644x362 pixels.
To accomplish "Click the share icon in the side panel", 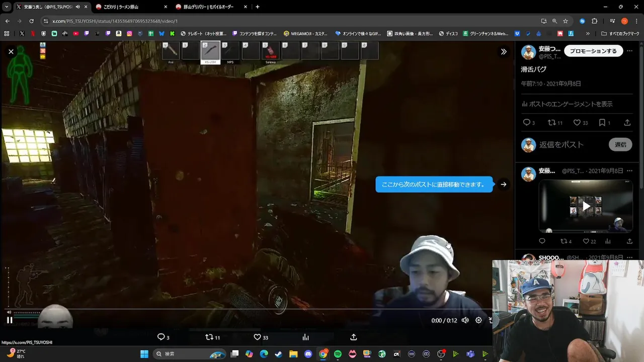I will coord(627,123).
